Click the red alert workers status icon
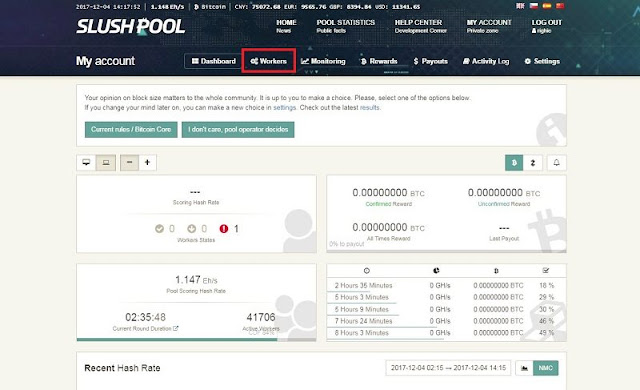The width and height of the screenshot is (640, 390). tap(224, 228)
